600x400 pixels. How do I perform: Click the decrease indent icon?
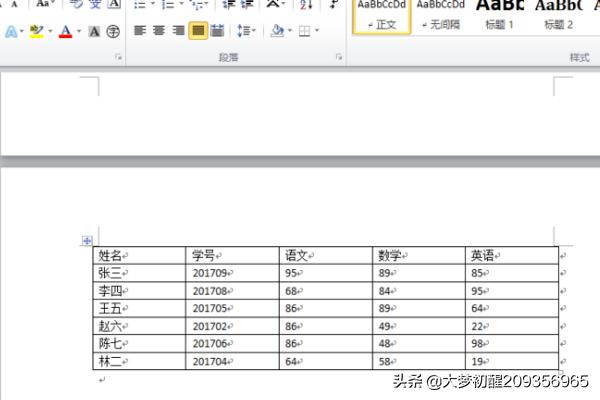229,4
